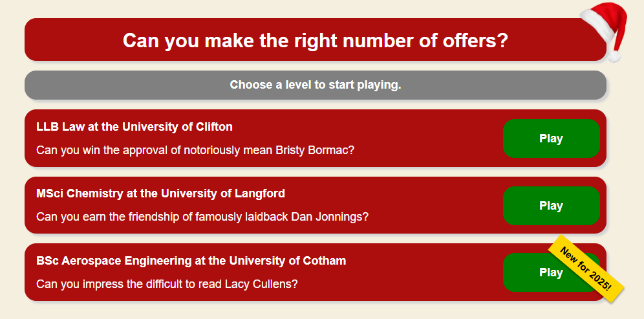
Task: Click the "University of Langford" text
Action: [x=222, y=193]
